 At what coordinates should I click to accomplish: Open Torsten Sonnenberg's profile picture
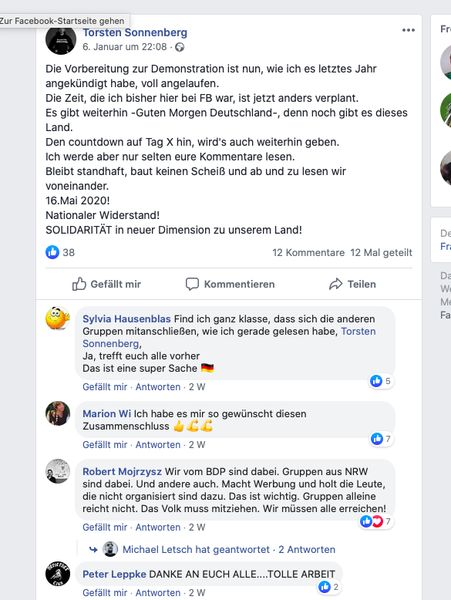pyautogui.click(x=61, y=39)
